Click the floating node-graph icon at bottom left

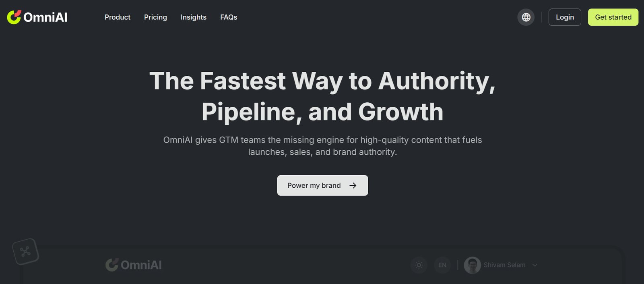click(25, 252)
